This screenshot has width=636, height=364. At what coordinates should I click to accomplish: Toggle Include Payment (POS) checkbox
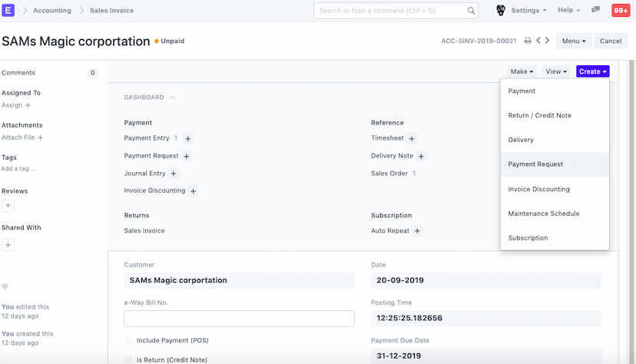[128, 340]
